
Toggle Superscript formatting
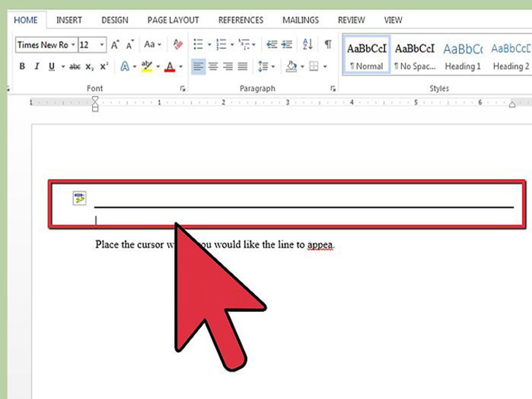pos(104,66)
